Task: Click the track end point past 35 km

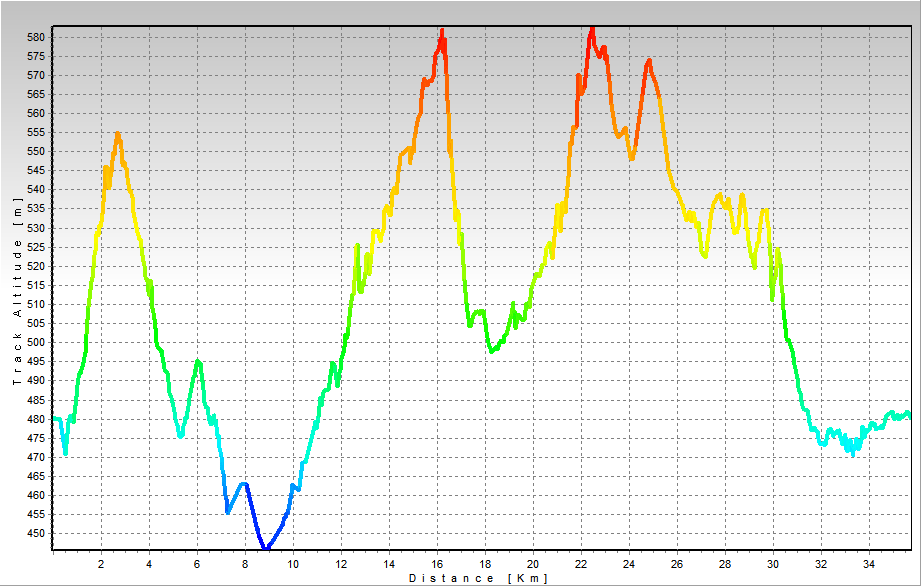Action: [907, 413]
